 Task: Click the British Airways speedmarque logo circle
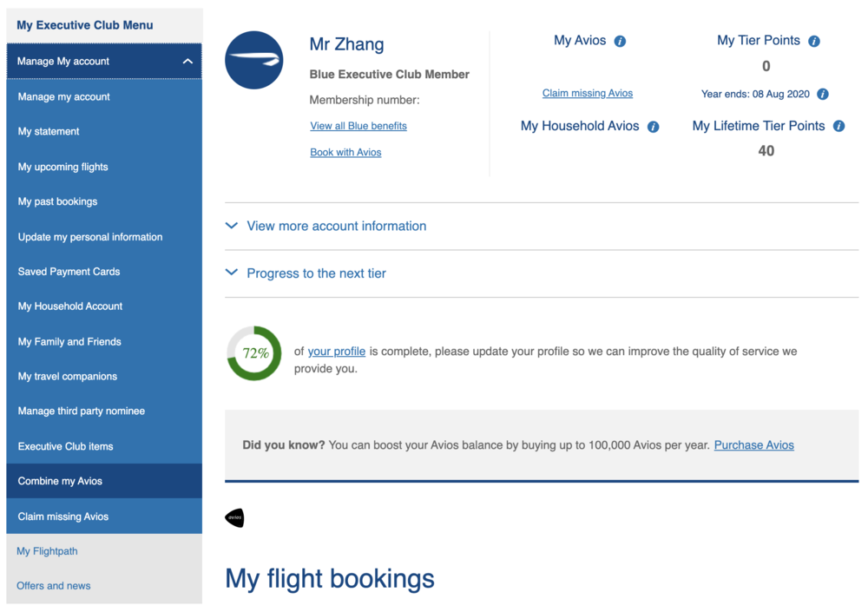point(254,60)
